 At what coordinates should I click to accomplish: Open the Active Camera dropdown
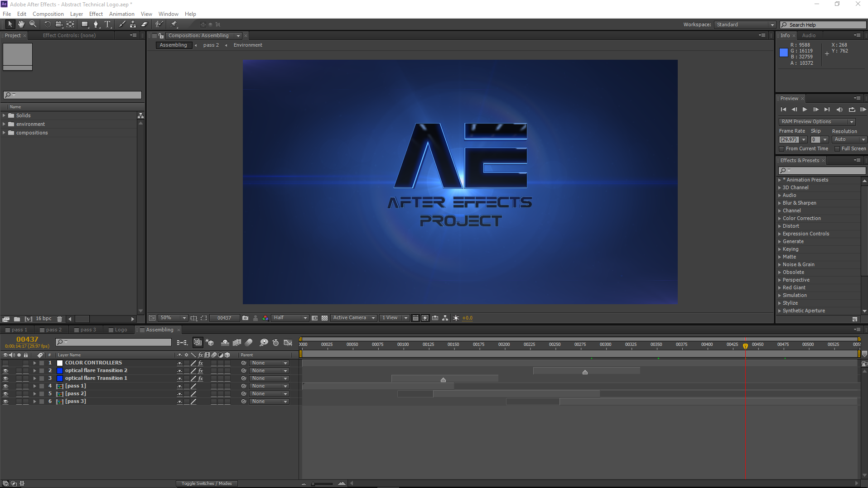point(354,318)
